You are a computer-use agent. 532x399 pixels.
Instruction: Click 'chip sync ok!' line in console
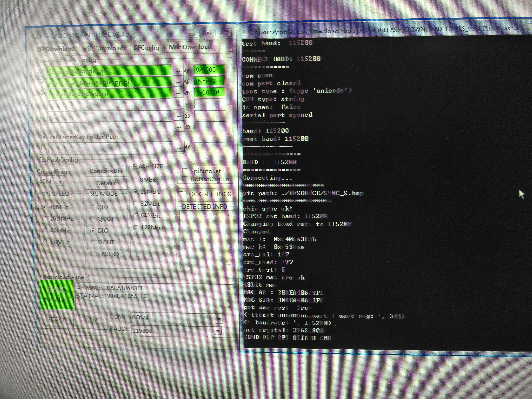267,209
